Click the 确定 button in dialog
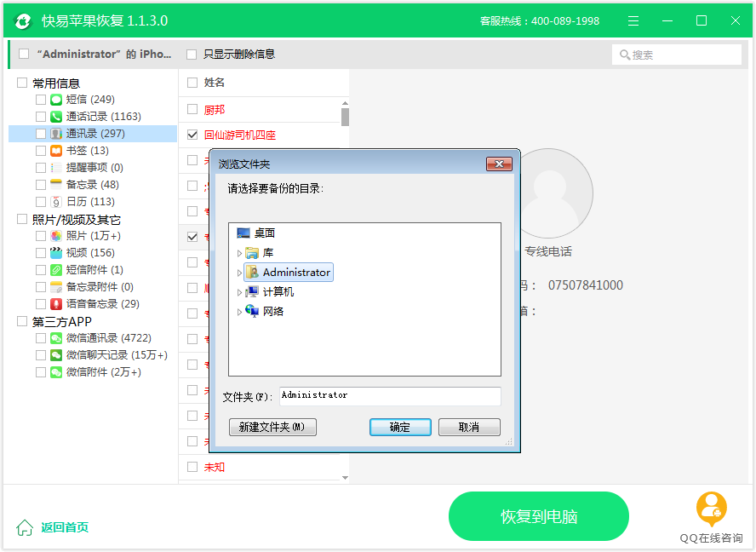Screen dimensions: 756x552 click(400, 428)
